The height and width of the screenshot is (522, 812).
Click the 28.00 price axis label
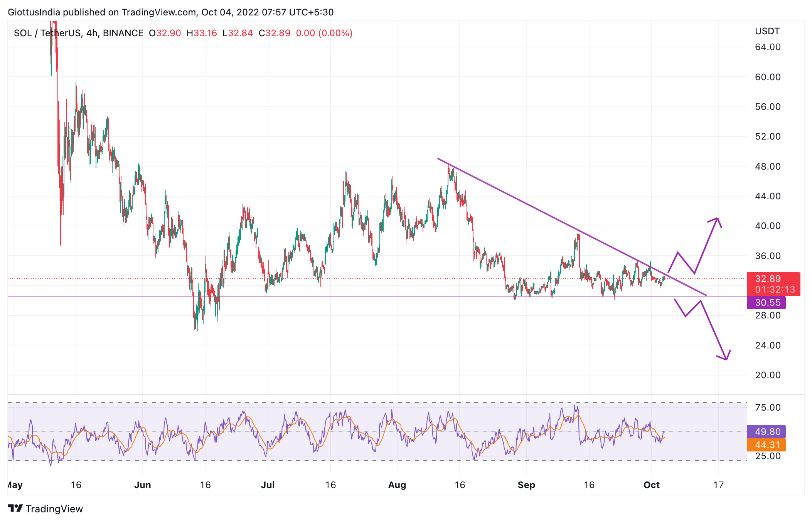click(768, 315)
